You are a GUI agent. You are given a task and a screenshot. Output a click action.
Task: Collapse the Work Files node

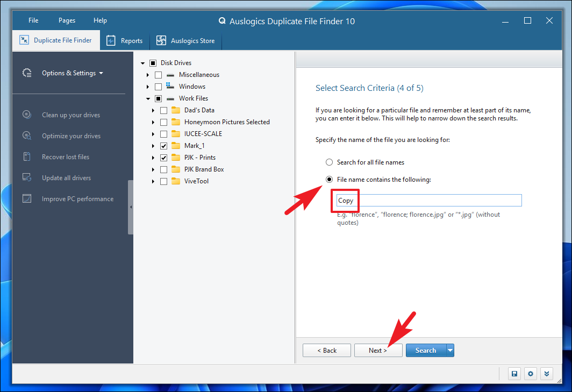148,98
